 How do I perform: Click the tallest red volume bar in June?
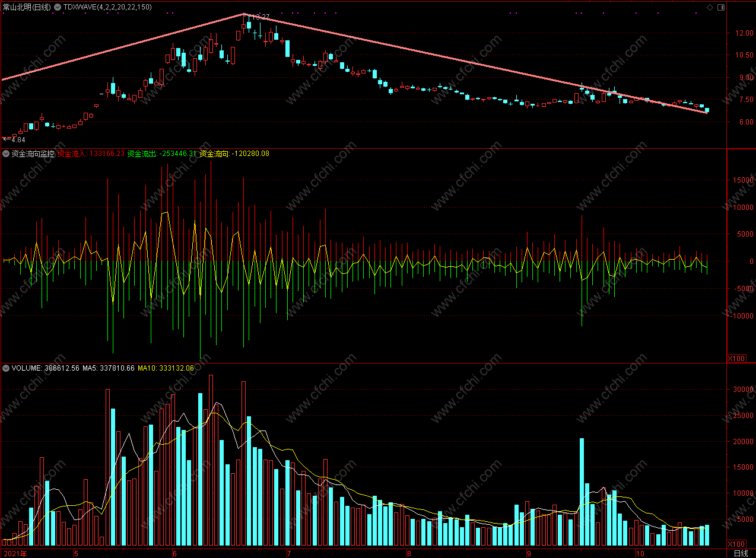[211, 460]
